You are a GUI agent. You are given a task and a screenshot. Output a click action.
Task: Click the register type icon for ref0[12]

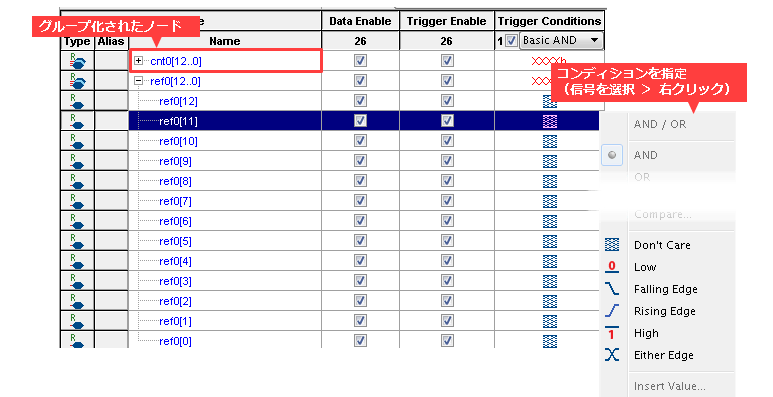coord(76,101)
